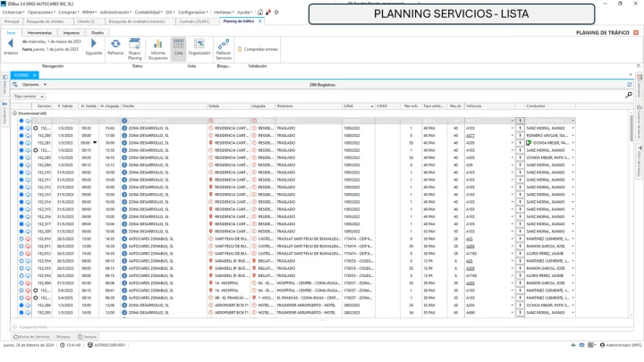Click Comprobar errores button
644x362 pixels.
point(258,49)
